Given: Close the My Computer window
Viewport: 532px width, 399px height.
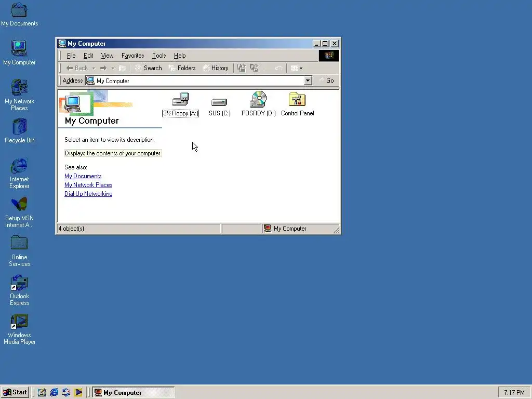Looking at the screenshot, I should click(335, 44).
